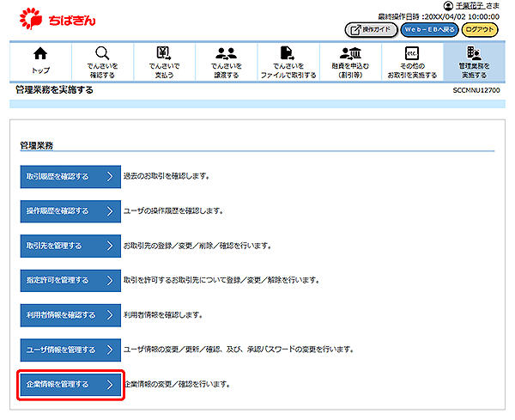
Task: Click the chevron arrow on 利用者情報を確認する
Action: pos(110,315)
